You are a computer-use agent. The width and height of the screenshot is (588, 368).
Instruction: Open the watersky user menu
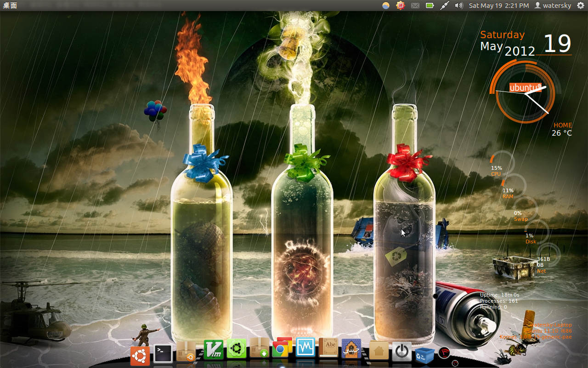pos(554,6)
